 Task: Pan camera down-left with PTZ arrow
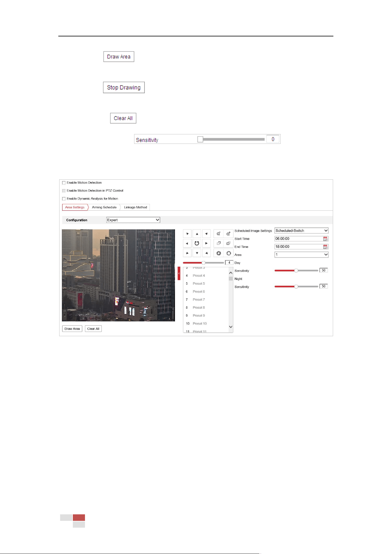pyautogui.click(x=187, y=253)
